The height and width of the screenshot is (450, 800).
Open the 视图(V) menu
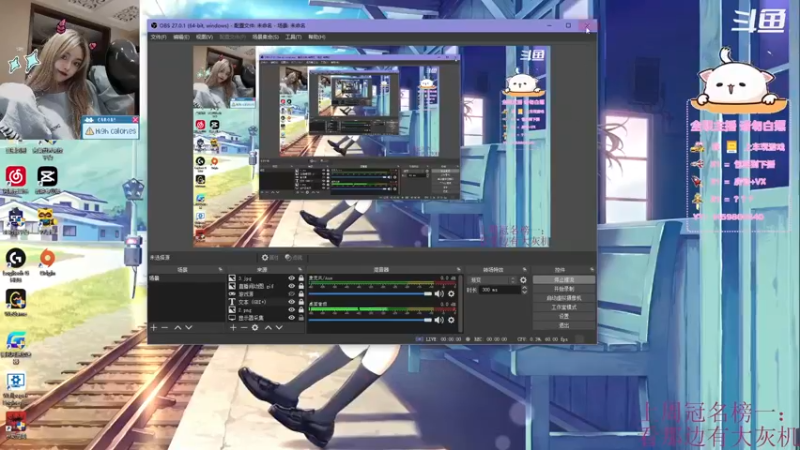pos(204,37)
